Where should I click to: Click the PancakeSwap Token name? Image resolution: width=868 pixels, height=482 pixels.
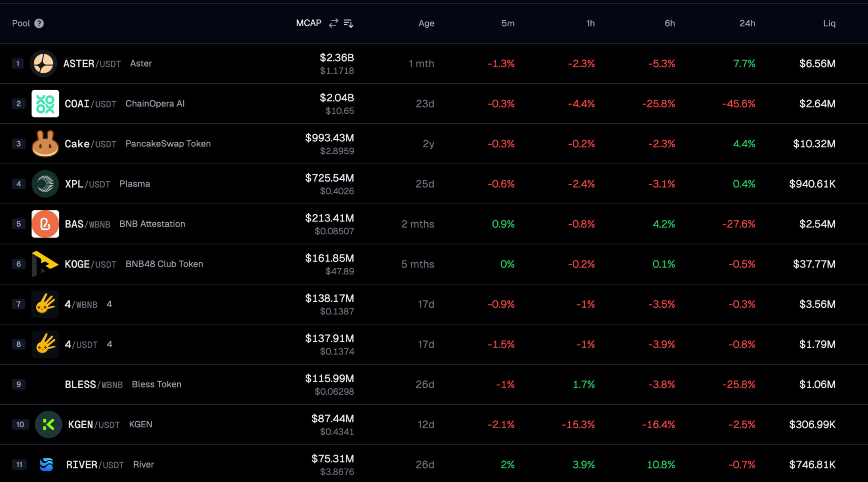[168, 144]
